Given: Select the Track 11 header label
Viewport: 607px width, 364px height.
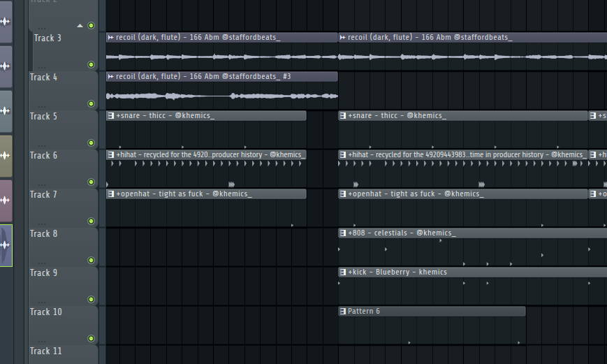Looking at the screenshot, I should [x=45, y=351].
